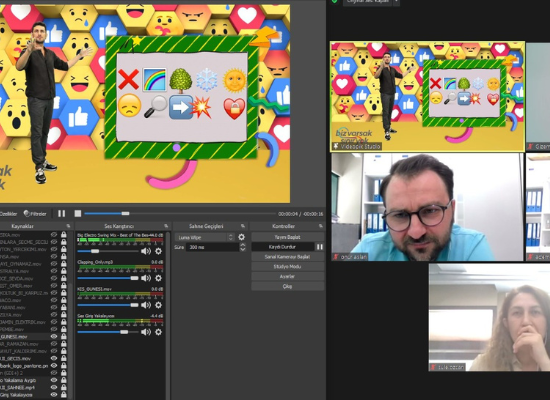Viewport: 550px width, 400px height.
Task: Click the Çıkış exit button
Action: tap(287, 286)
